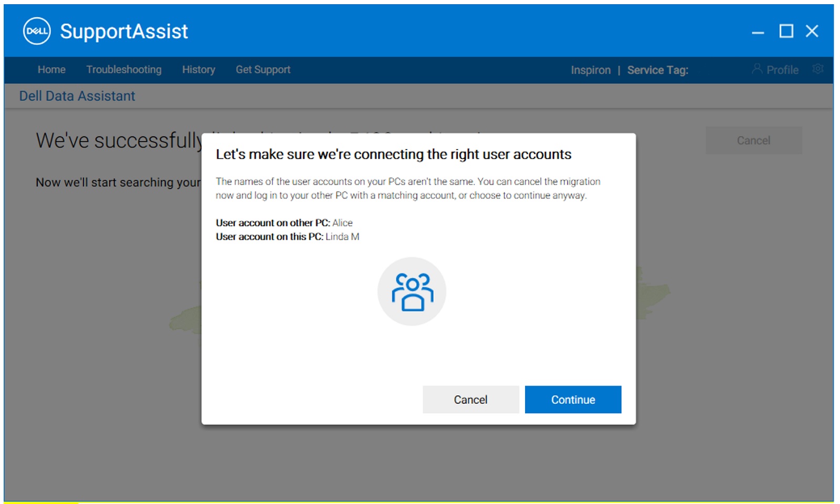Click the user accounts group icon in the dialog
This screenshot has height=504, width=840.
point(412,291)
